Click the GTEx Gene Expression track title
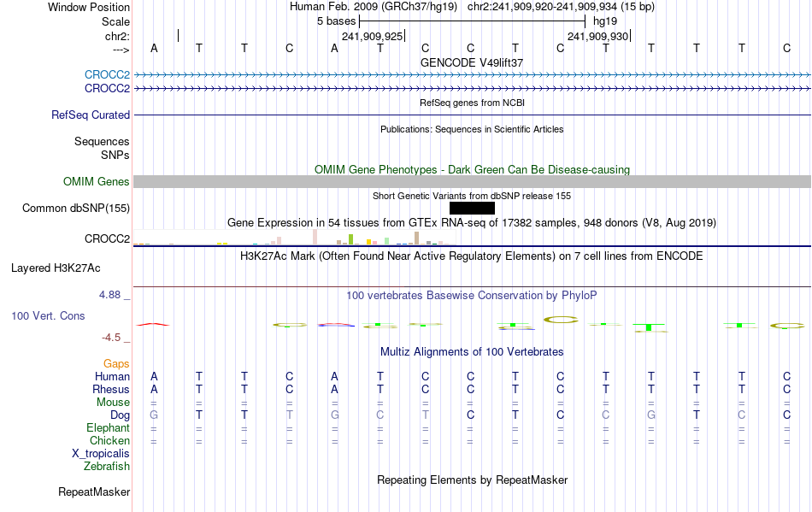This screenshot has height=512, width=812. [472, 223]
